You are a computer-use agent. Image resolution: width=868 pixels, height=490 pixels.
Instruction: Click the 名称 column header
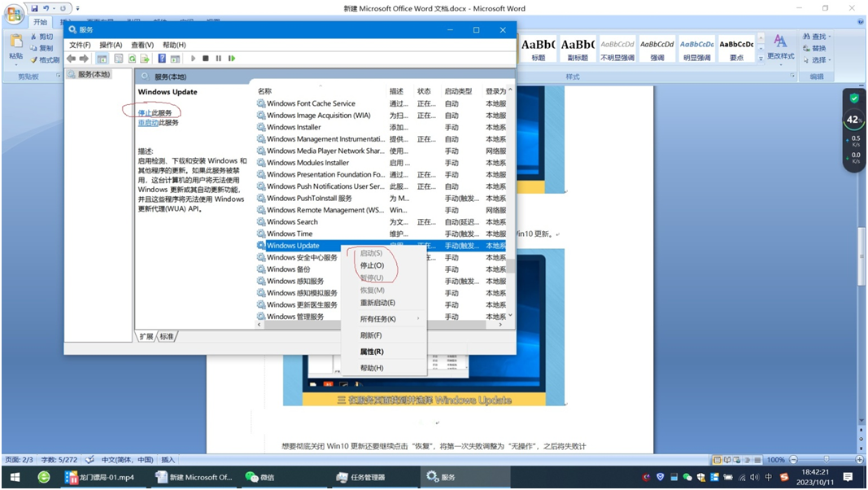point(264,91)
